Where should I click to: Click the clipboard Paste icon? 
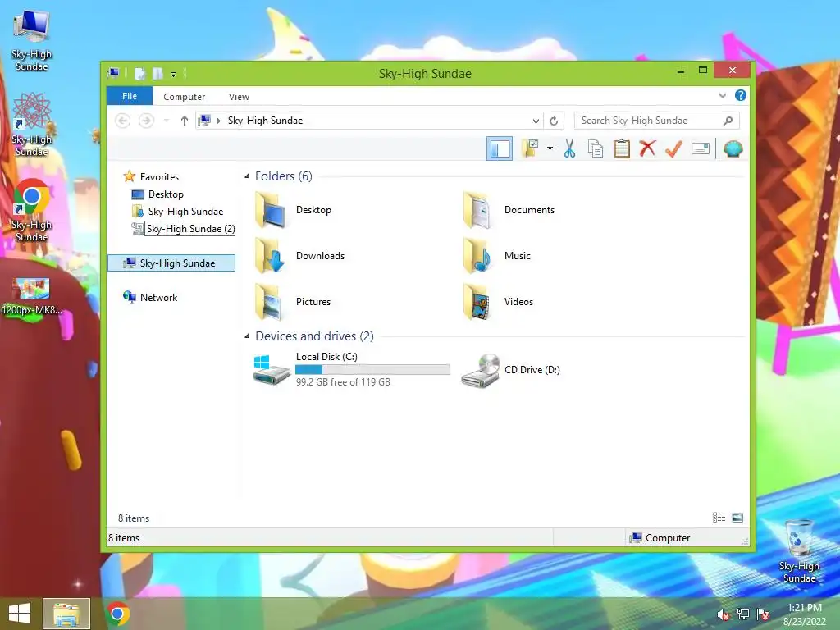[622, 148]
